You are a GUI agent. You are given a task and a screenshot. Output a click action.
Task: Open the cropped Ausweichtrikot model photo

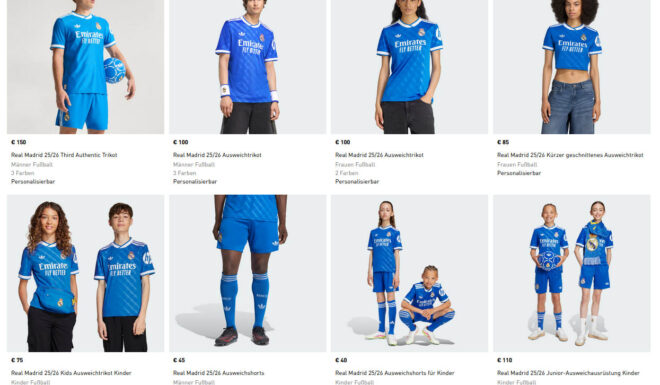pos(572,67)
